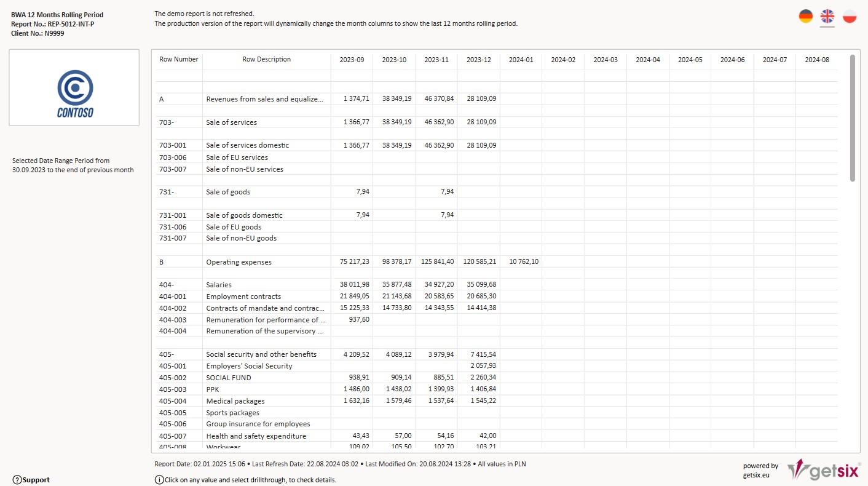The height and width of the screenshot is (486, 868).
Task: Select Employers' Social Security description
Action: point(249,366)
